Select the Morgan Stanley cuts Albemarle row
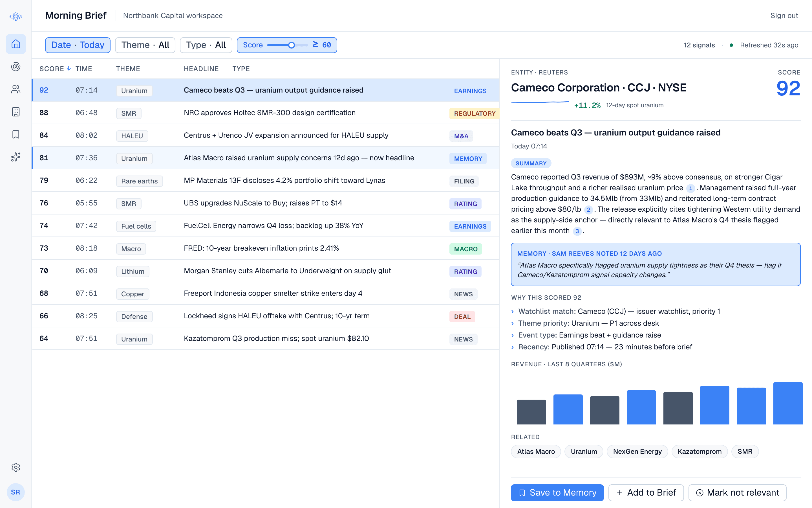The width and height of the screenshot is (812, 508). (265, 270)
